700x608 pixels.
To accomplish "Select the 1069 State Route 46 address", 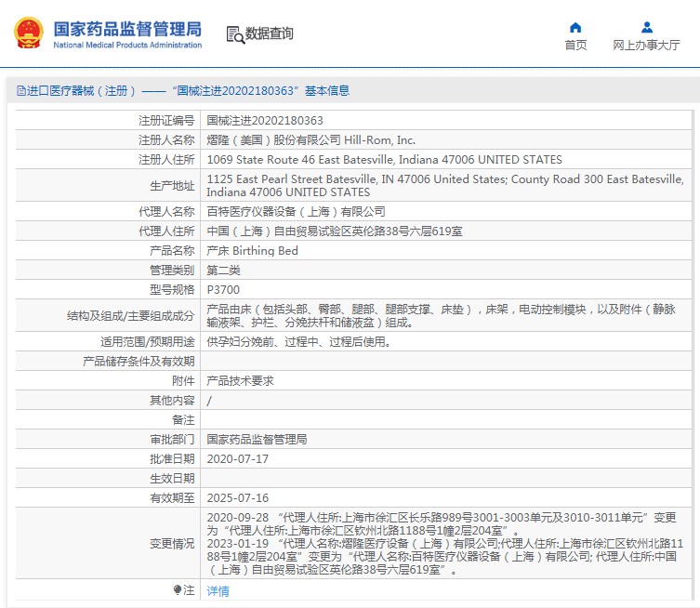I will pos(384,159).
